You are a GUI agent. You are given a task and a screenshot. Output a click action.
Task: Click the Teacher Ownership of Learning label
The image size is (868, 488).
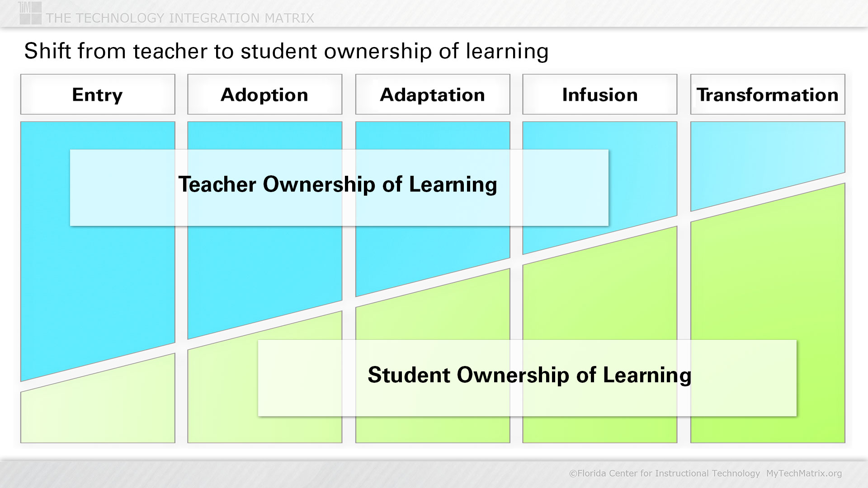(x=338, y=185)
